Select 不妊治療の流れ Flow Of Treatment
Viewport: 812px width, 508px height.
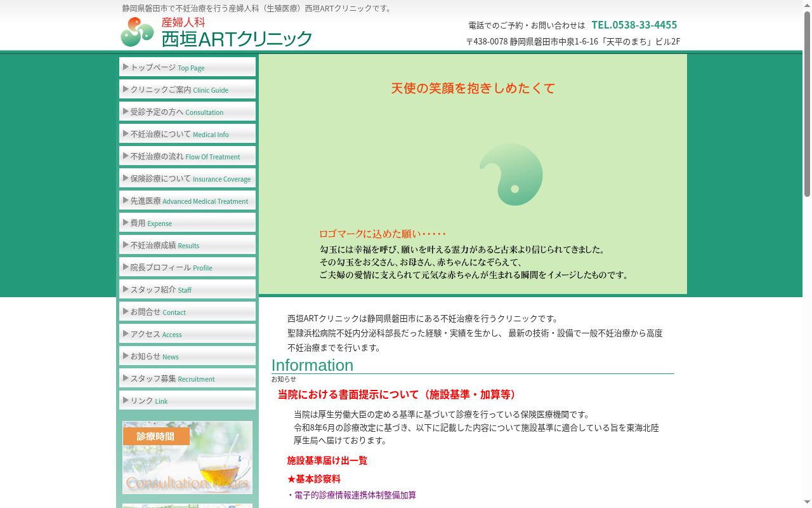(x=187, y=156)
